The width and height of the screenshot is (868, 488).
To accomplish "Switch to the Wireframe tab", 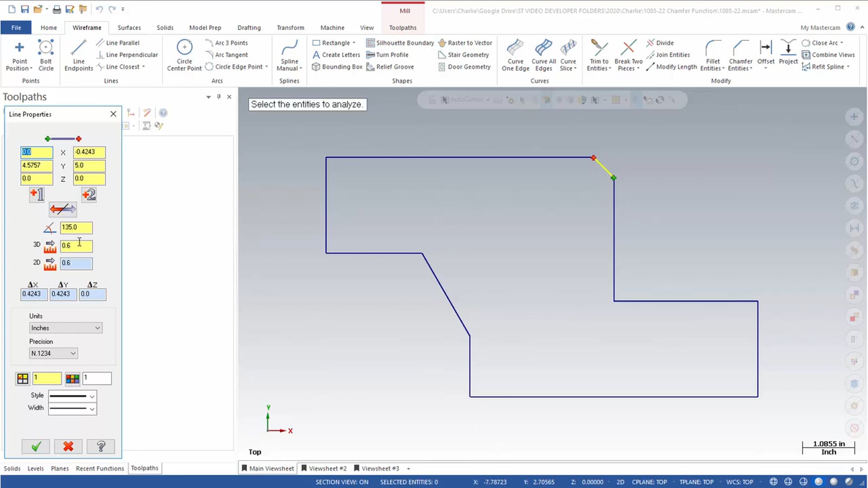I will click(86, 28).
